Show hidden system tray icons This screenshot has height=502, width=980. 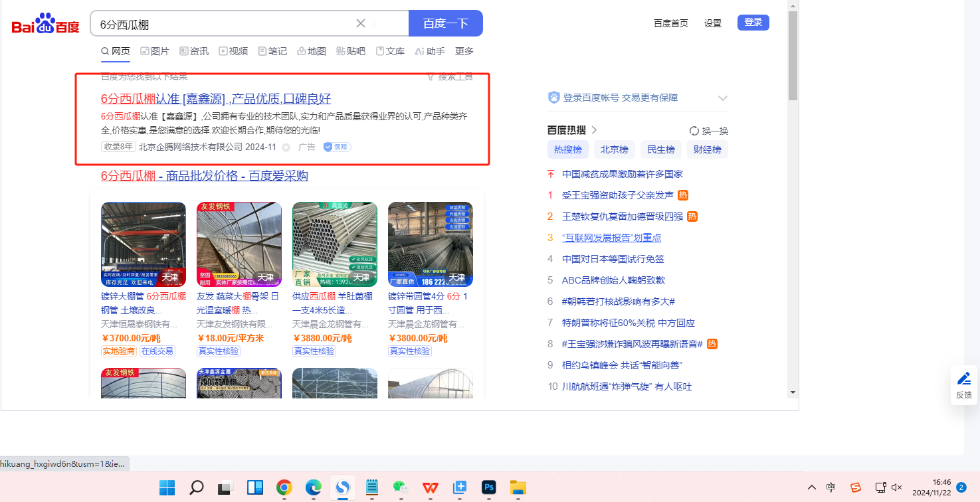click(812, 487)
